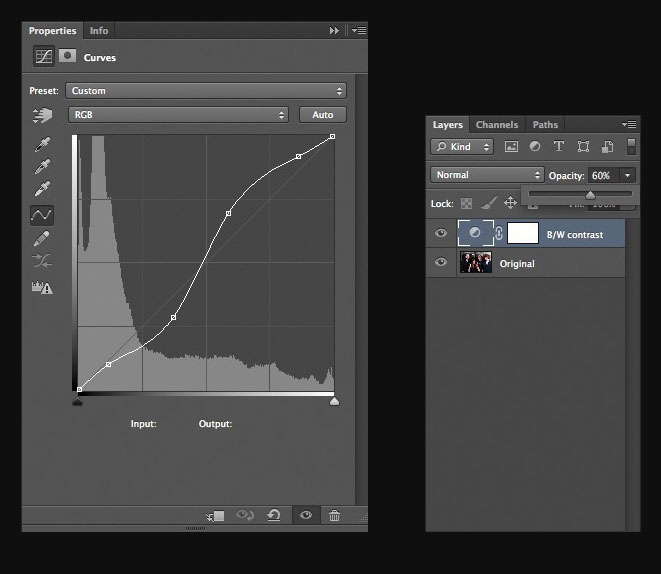Clip adjustment to layer below icon

coord(215,515)
